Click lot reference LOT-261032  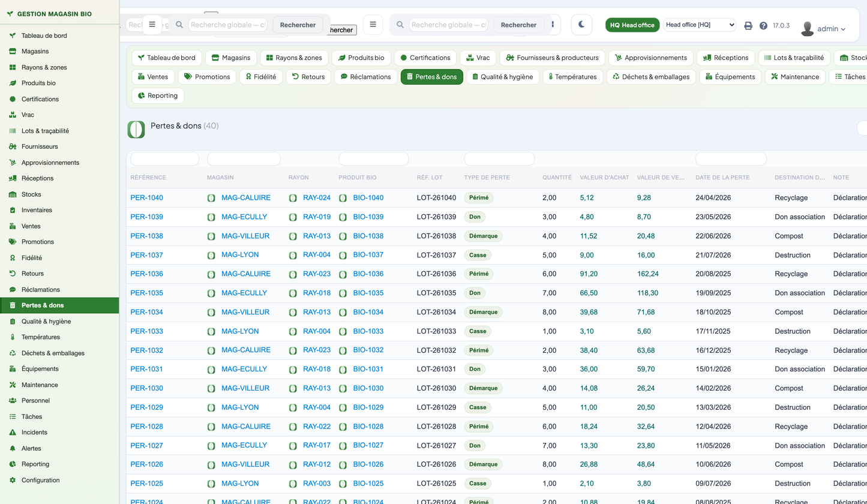[437, 350]
